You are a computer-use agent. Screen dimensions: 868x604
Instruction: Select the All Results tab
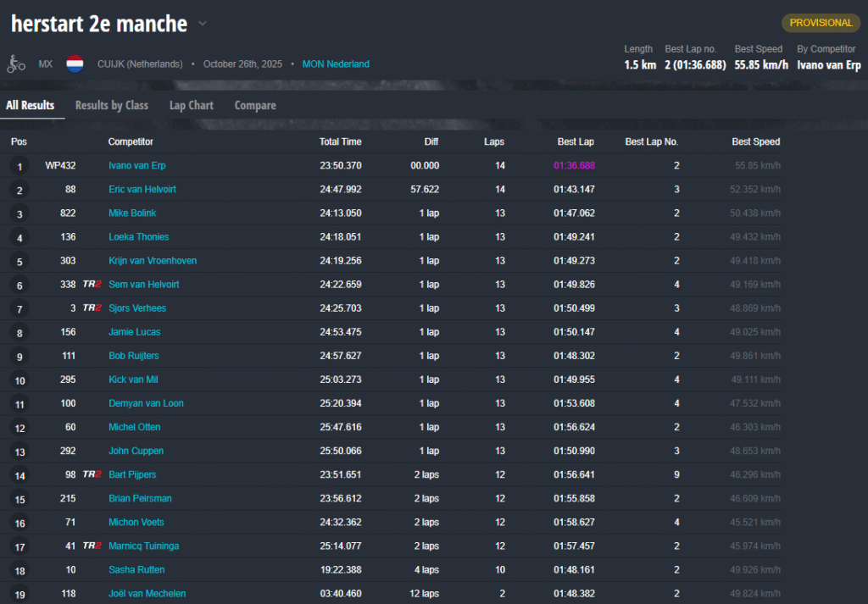click(x=31, y=106)
